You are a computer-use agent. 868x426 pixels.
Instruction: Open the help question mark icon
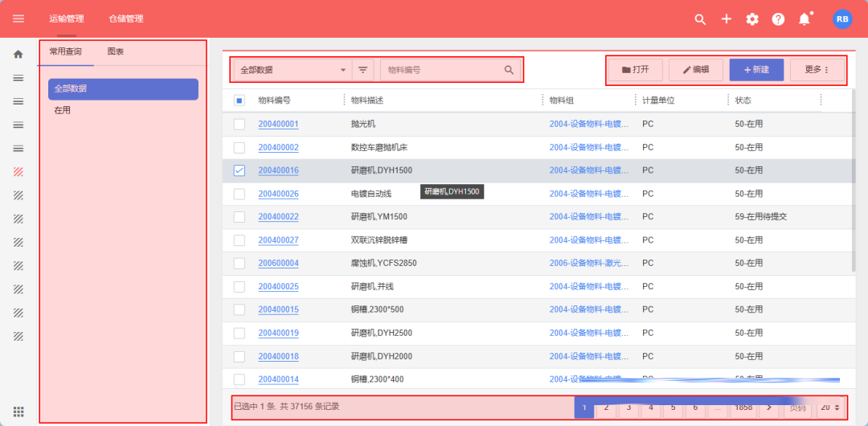[x=778, y=19]
